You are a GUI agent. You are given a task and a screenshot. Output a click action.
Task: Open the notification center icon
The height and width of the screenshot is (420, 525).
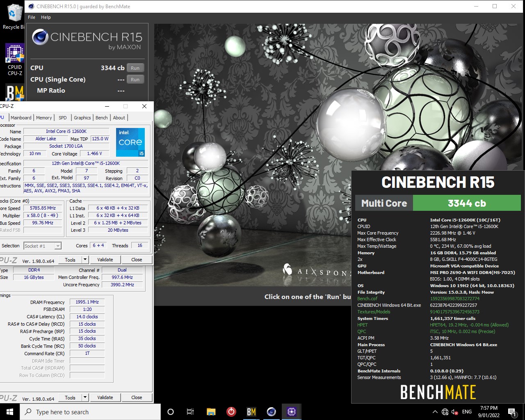tap(512, 412)
